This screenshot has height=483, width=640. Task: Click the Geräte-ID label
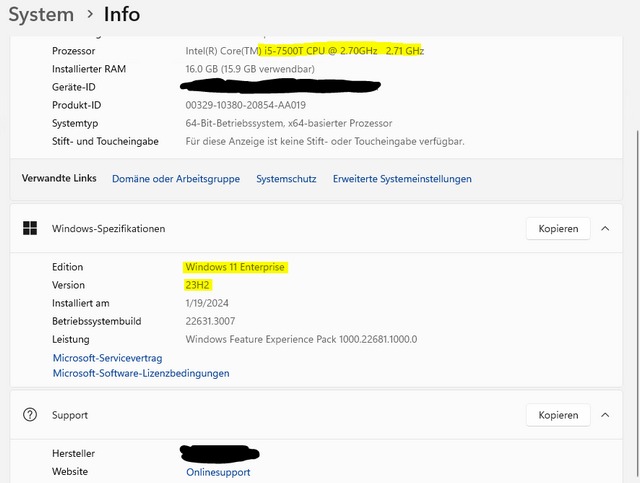point(73,87)
